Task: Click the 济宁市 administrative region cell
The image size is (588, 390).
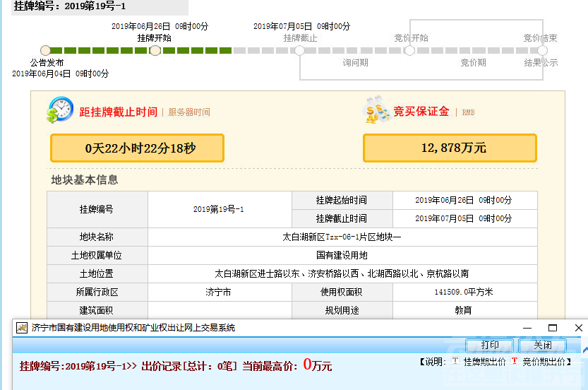Action: coord(220,292)
